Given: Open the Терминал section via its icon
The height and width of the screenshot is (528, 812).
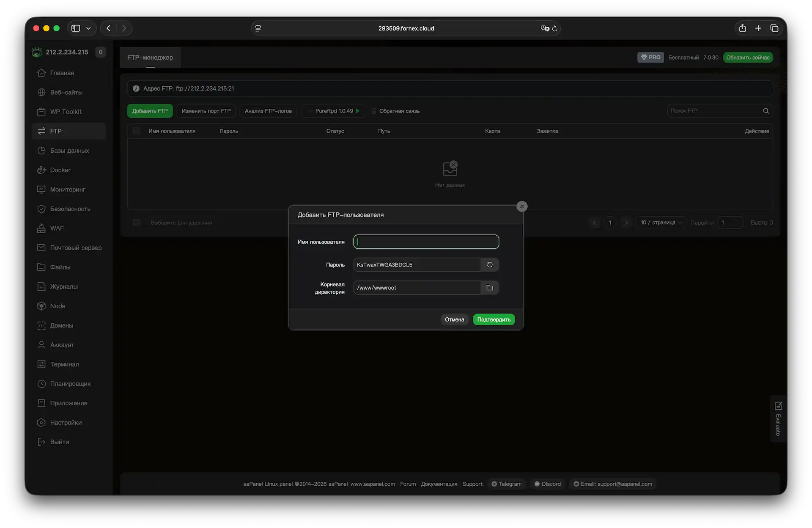Looking at the screenshot, I should tap(41, 364).
